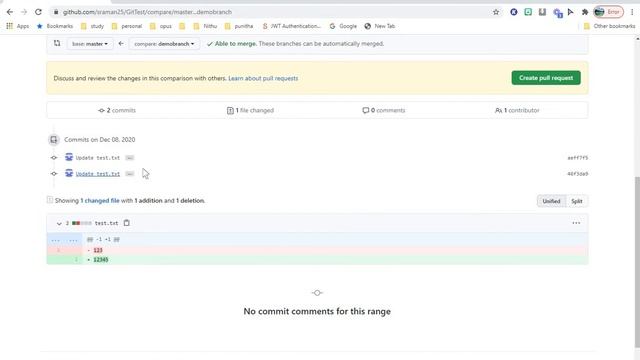Click 'Able to merge' status text
Image resolution: width=640 pixels, height=360 pixels.
tap(236, 44)
